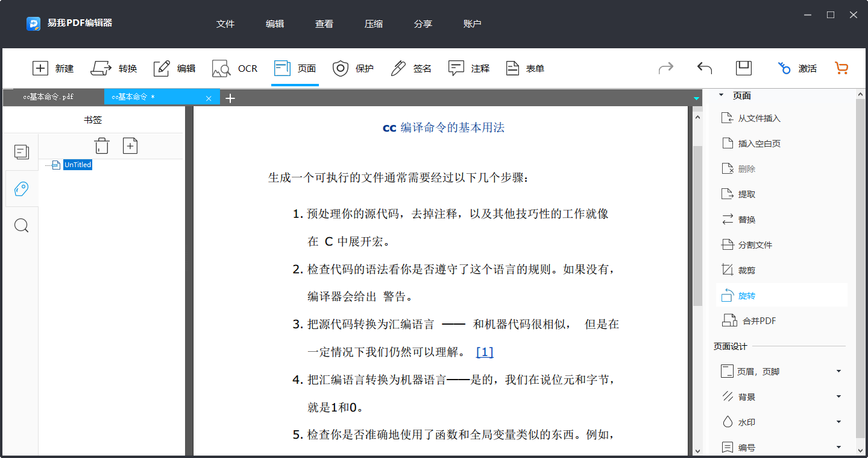This screenshot has height=458, width=868.
Task: Click the document scrollbar down arrow
Action: click(x=697, y=451)
